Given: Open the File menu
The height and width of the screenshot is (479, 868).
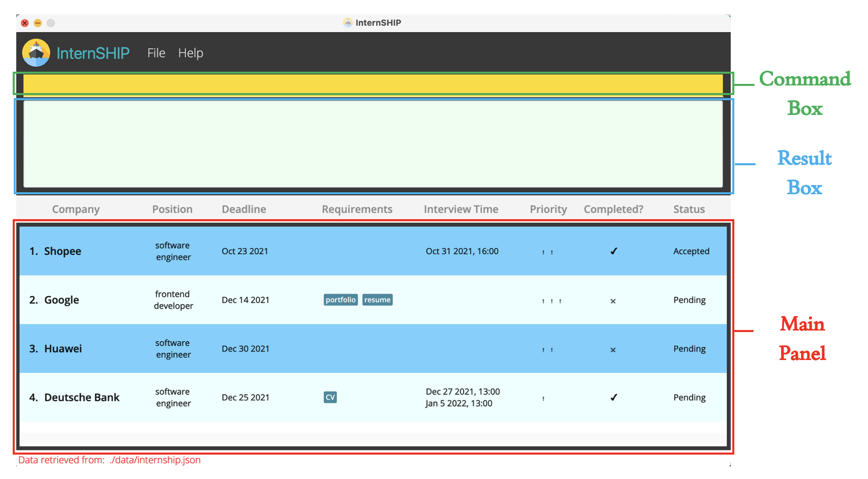Looking at the screenshot, I should (157, 53).
